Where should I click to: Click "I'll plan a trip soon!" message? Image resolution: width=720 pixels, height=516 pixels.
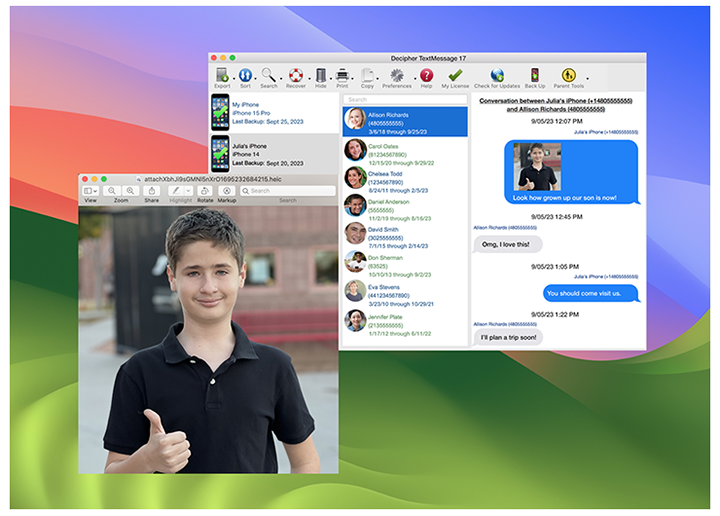[507, 337]
